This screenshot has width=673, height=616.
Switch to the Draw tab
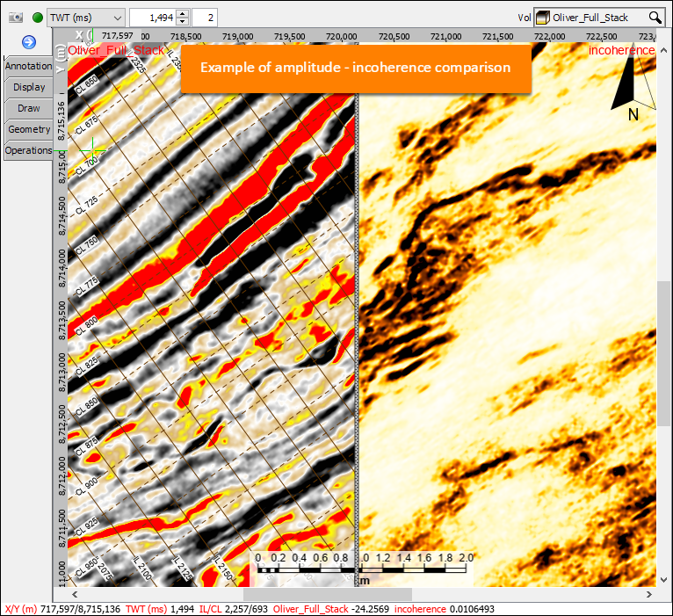(28, 108)
